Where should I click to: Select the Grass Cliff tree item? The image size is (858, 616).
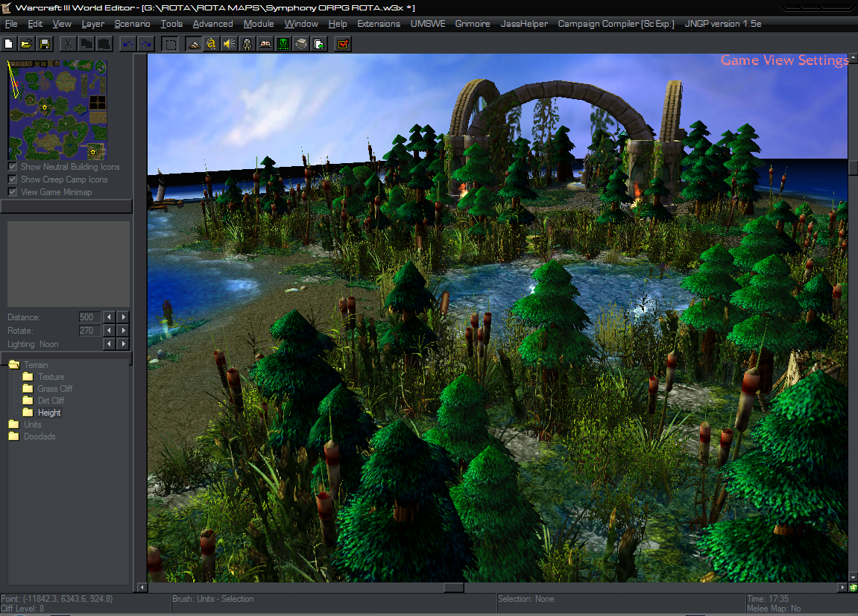(x=54, y=389)
